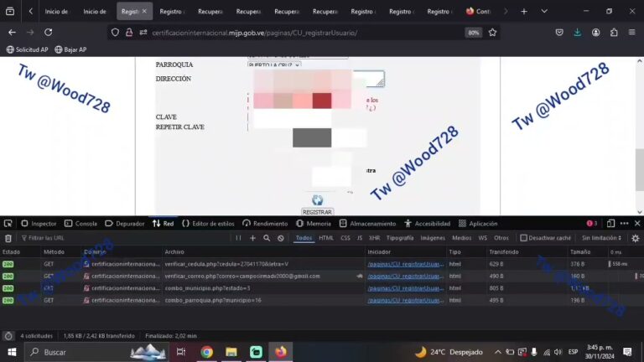
Task: Pause network recording in DevTools
Action: 239,238
